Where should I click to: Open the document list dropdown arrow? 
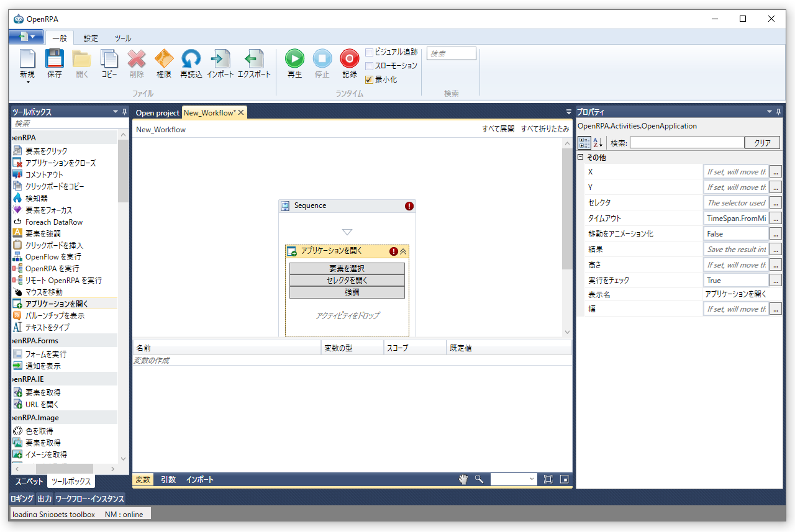pyautogui.click(x=568, y=112)
